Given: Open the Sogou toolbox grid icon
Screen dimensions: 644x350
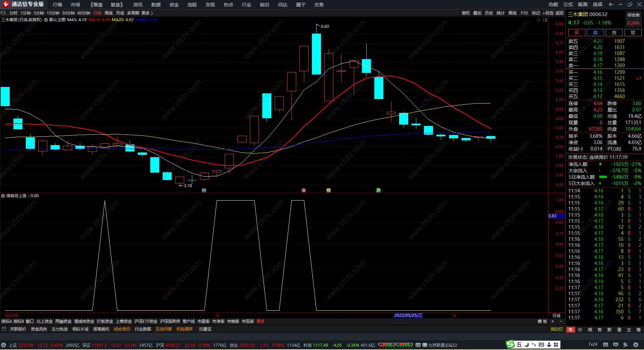Looking at the screenshot, I should (x=556, y=345).
